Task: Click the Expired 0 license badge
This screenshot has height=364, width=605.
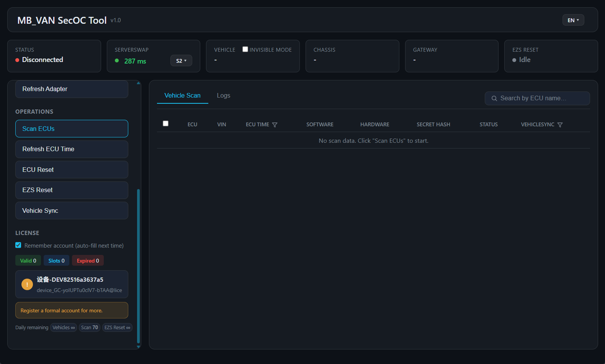Action: [88, 261]
